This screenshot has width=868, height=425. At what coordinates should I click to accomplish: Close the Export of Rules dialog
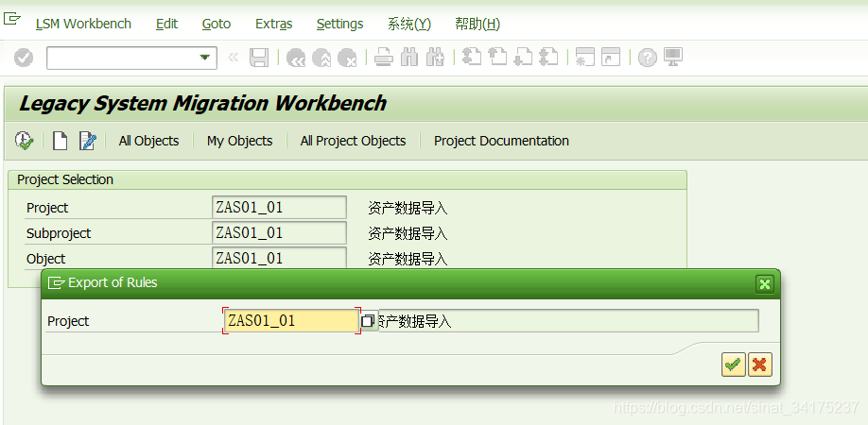765,284
